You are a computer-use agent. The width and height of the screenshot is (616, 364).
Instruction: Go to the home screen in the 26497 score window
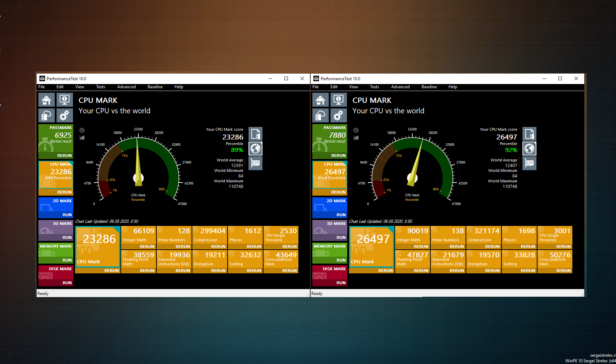pyautogui.click(x=320, y=100)
